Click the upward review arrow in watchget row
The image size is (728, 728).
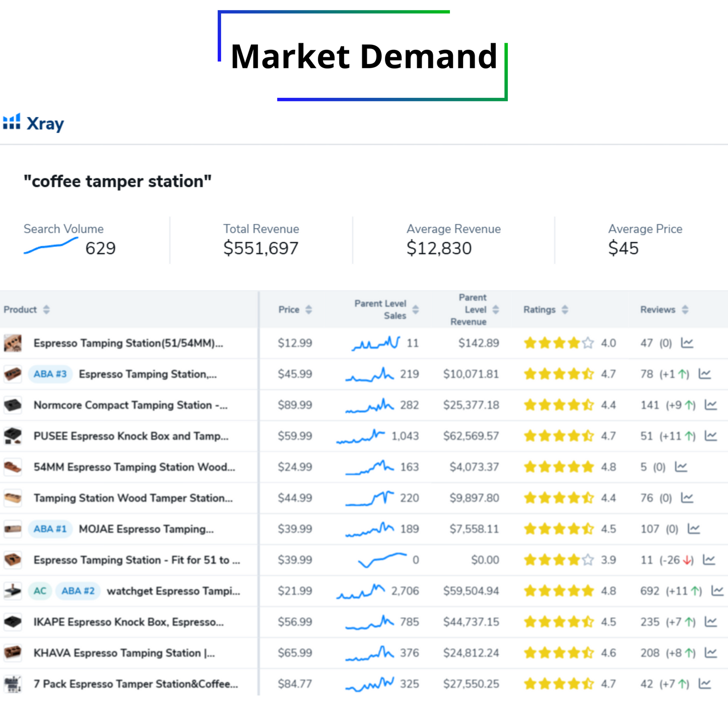[x=696, y=591]
